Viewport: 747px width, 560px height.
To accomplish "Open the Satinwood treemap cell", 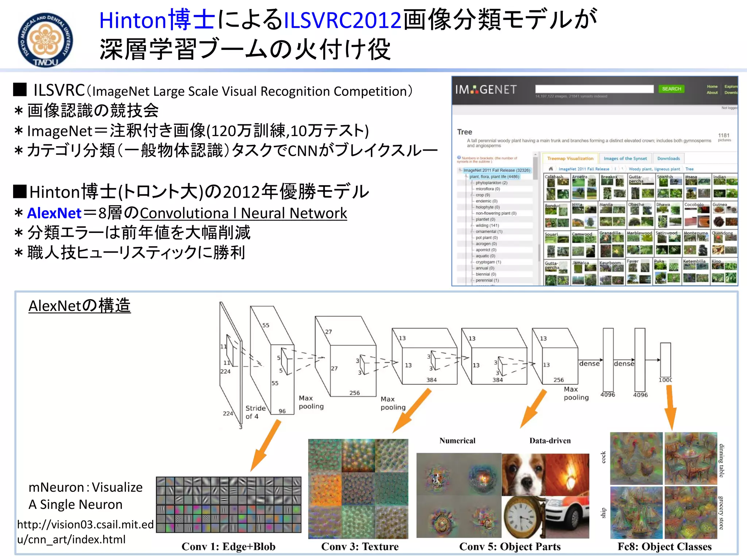I will pyautogui.click(x=668, y=244).
